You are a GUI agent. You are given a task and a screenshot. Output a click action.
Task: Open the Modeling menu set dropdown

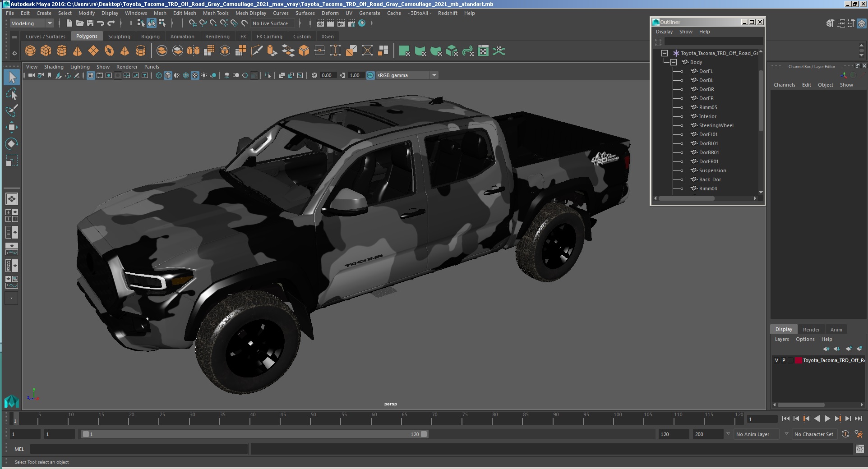(x=32, y=23)
